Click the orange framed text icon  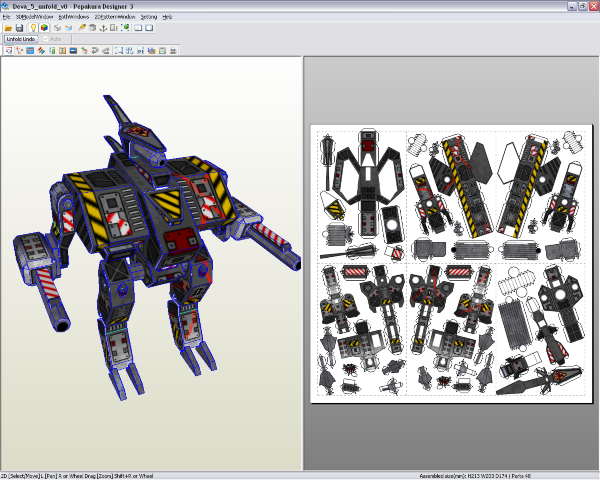point(62,51)
